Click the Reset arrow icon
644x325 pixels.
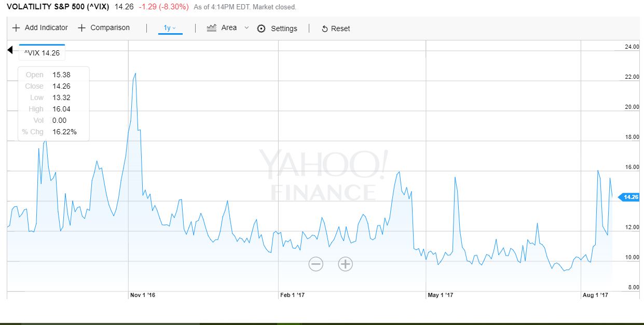[325, 29]
